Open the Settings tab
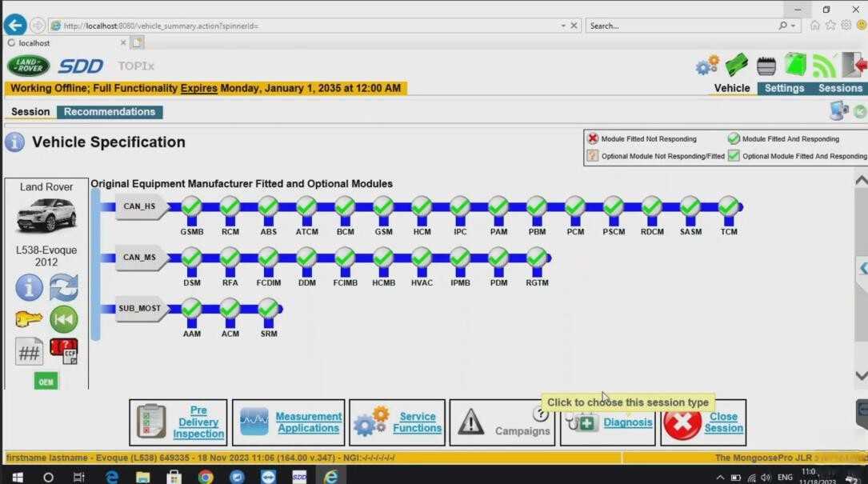 point(784,89)
